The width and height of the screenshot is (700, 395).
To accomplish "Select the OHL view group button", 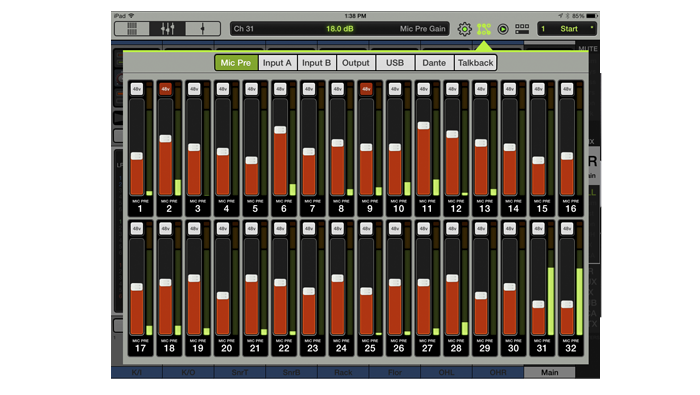I will coord(446,372).
